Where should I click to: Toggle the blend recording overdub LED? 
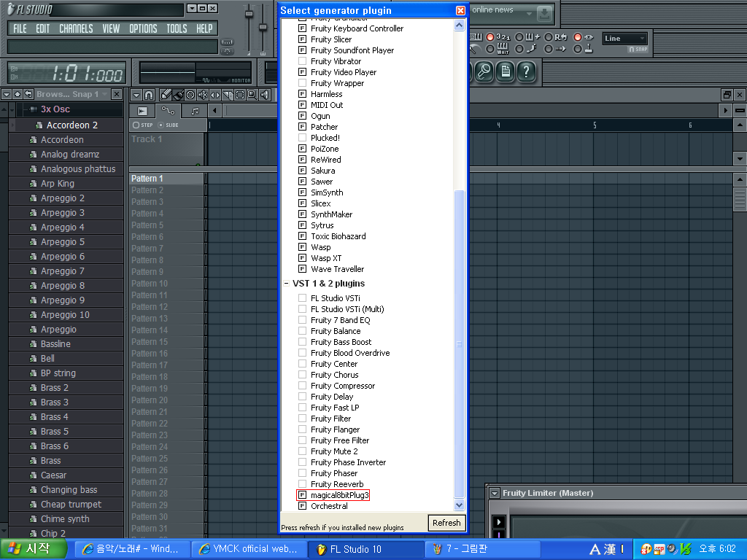tap(519, 37)
